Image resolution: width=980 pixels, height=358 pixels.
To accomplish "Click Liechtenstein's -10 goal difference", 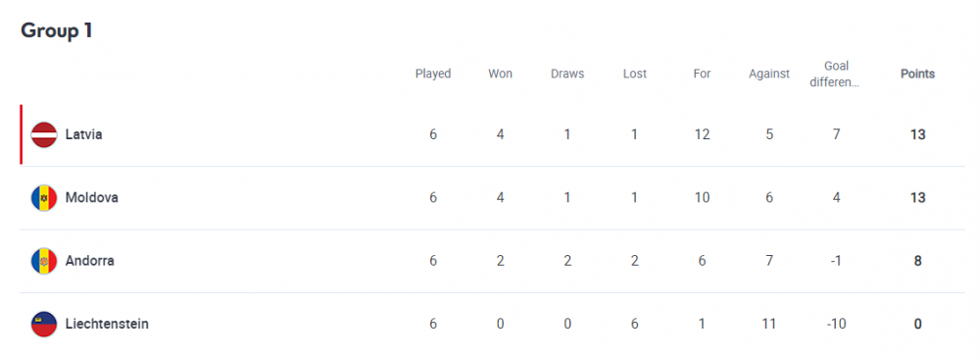I will [834, 325].
